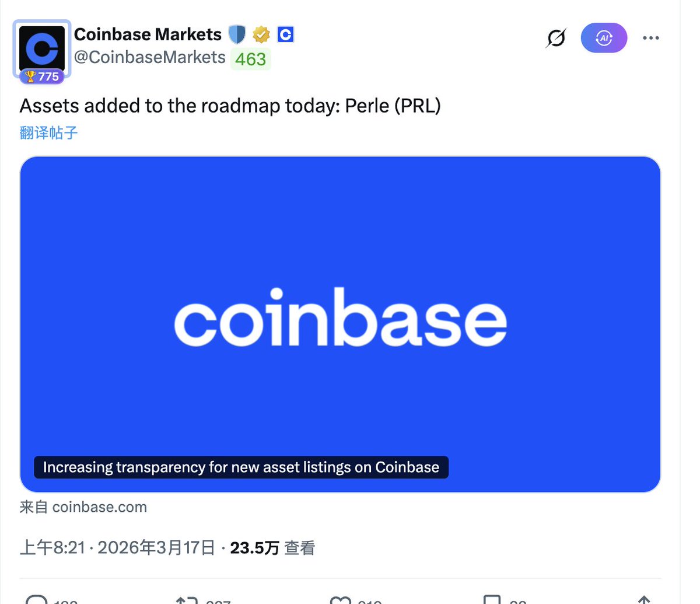This screenshot has height=604, width=700.
Task: Click the blue shield badge icon
Action: pos(237,34)
